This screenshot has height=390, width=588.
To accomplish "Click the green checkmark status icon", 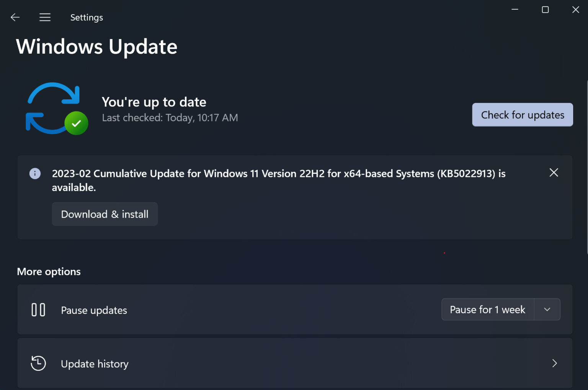I will (x=76, y=123).
